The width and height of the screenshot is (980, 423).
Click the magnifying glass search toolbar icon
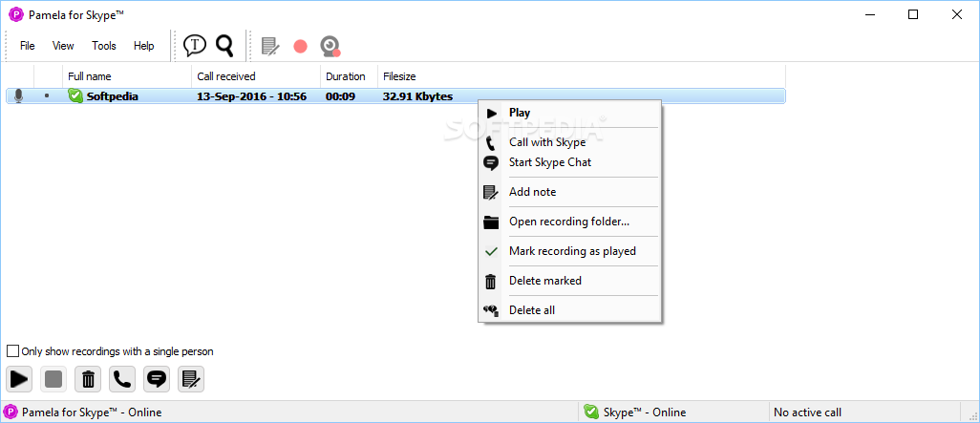coord(224,45)
